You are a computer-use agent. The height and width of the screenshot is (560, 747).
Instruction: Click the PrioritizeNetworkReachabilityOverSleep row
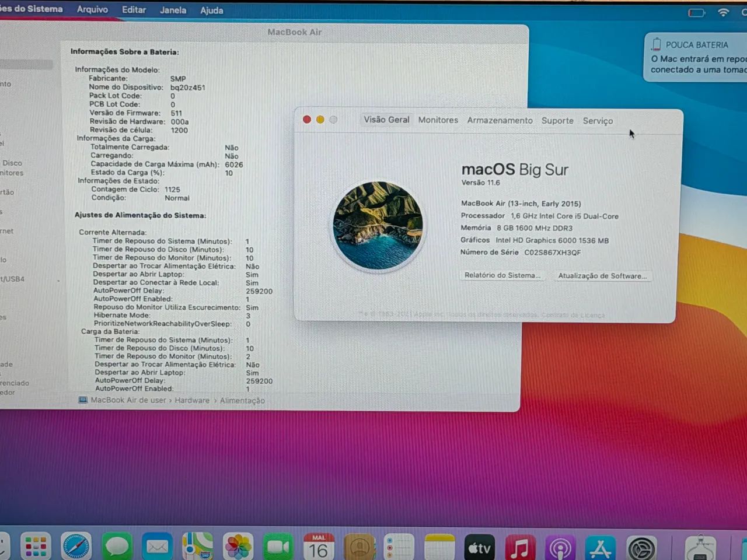click(x=172, y=324)
